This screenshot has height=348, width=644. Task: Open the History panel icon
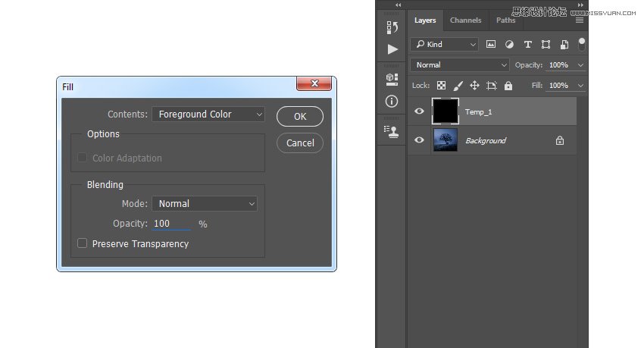[392, 27]
